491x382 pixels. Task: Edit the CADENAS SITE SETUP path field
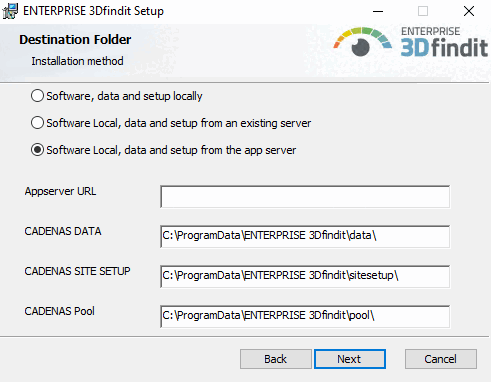305,277
